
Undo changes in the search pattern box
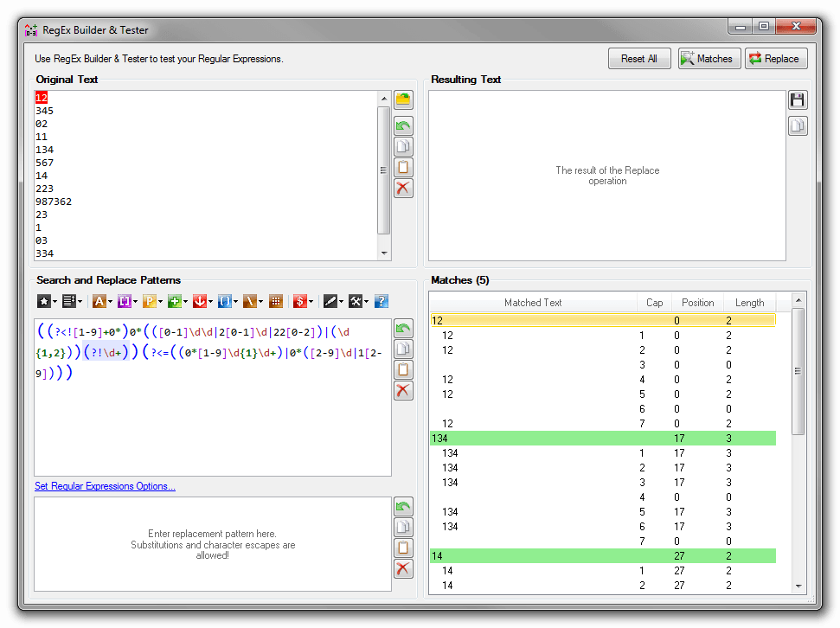403,329
